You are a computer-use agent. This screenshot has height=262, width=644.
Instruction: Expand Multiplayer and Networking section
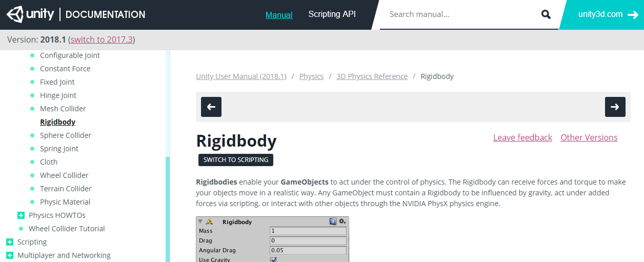[x=10, y=255]
